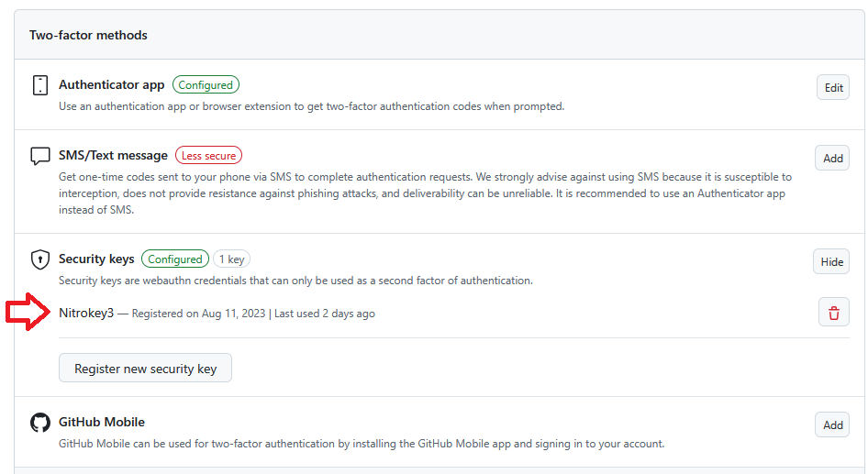Click the Two-factor methods heading
868x474 pixels.
click(x=88, y=35)
